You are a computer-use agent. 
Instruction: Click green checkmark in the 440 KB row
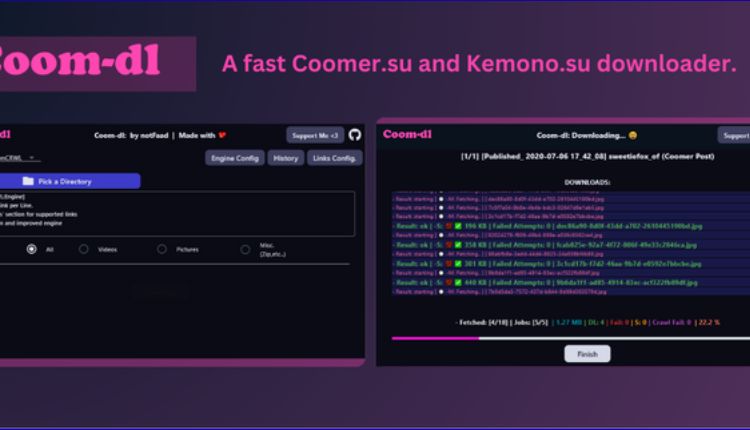click(x=458, y=283)
